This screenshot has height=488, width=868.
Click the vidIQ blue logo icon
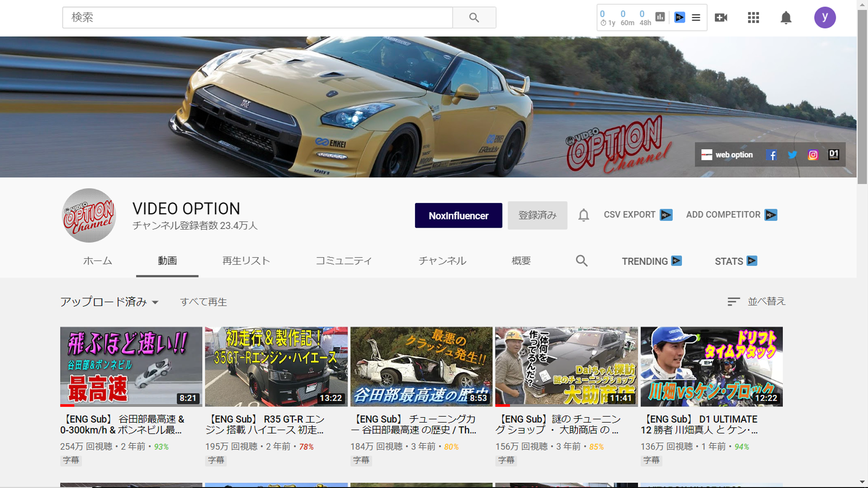[x=679, y=17]
